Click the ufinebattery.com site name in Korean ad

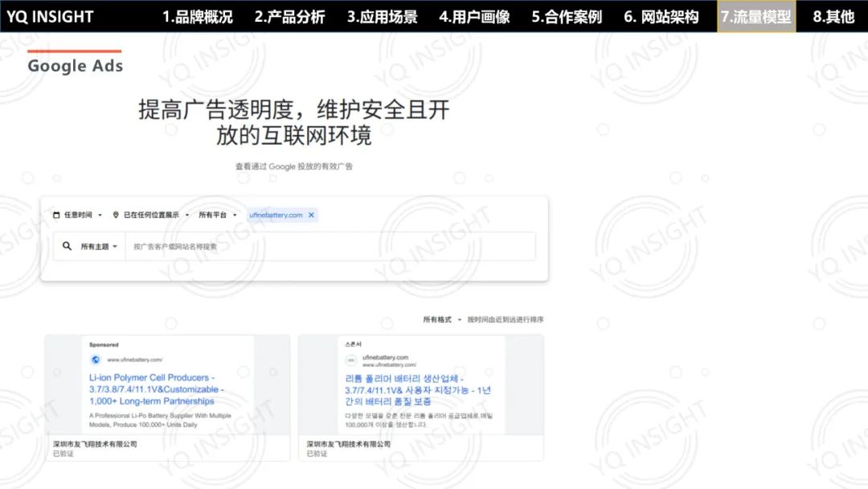[385, 357]
